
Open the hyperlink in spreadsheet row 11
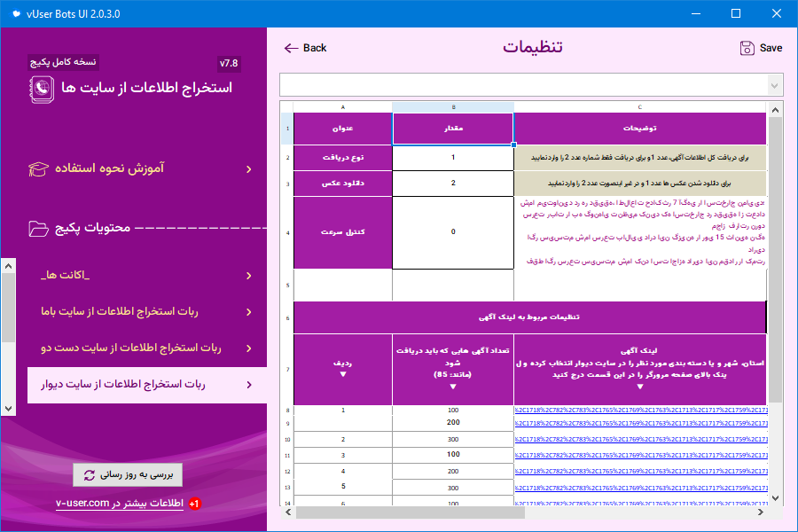coord(641,455)
